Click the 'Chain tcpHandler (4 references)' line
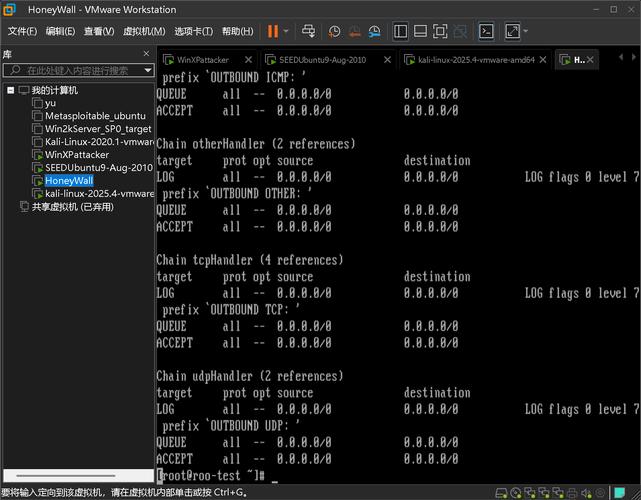The height and width of the screenshot is (500, 641). point(250,260)
